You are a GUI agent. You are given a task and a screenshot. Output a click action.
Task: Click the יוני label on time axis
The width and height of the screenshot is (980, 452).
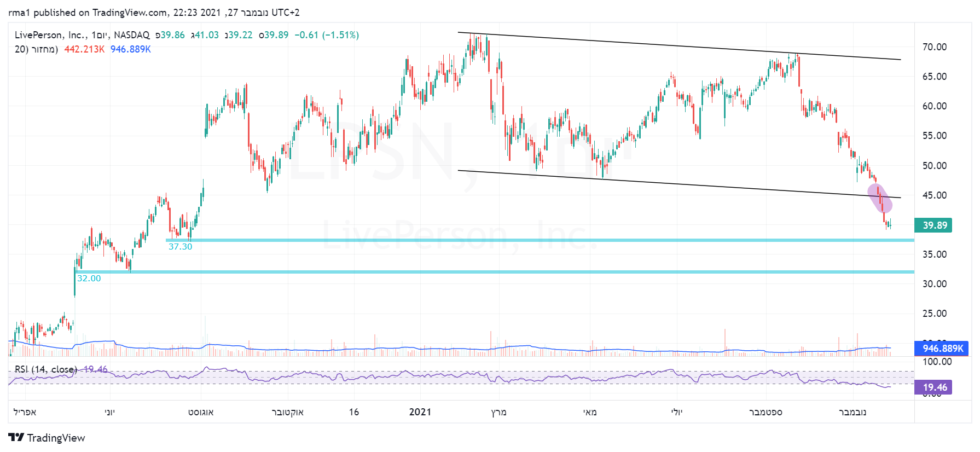click(x=110, y=412)
